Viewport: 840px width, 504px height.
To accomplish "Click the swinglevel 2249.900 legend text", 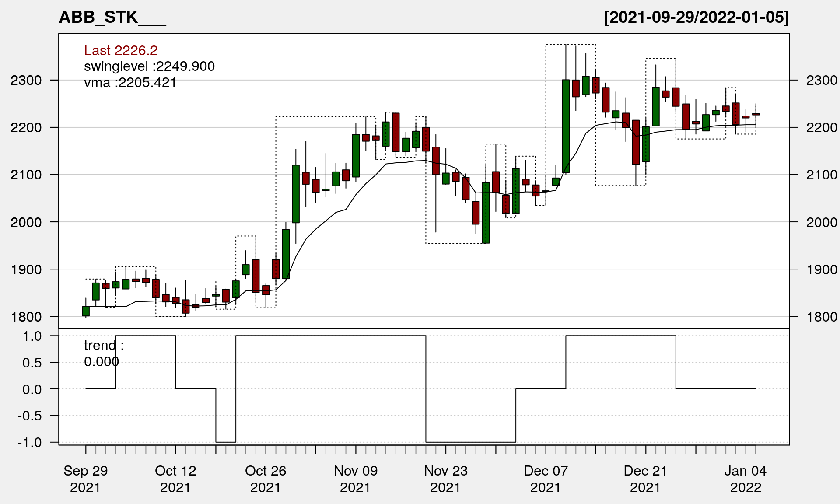I will 149,66.
